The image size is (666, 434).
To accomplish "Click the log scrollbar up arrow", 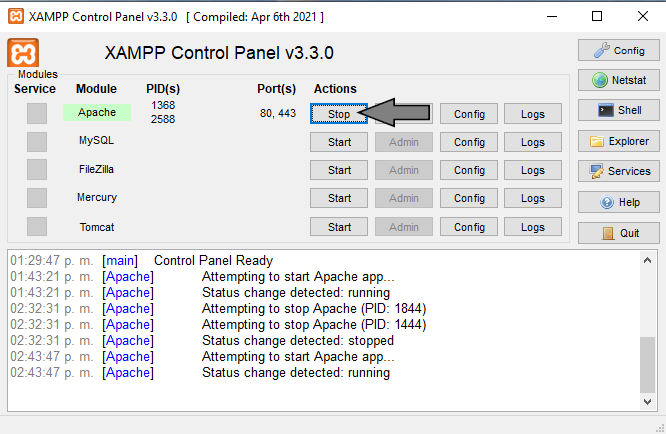I will click(647, 260).
